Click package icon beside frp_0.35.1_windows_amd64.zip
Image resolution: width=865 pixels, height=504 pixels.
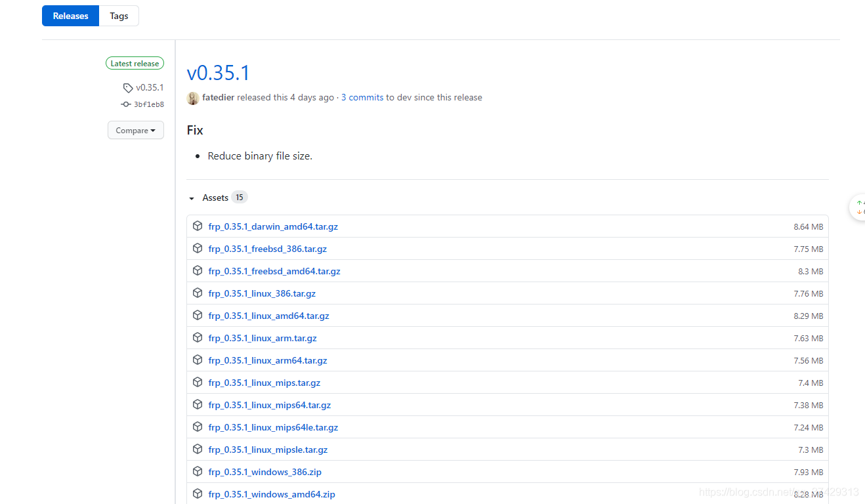198,493
